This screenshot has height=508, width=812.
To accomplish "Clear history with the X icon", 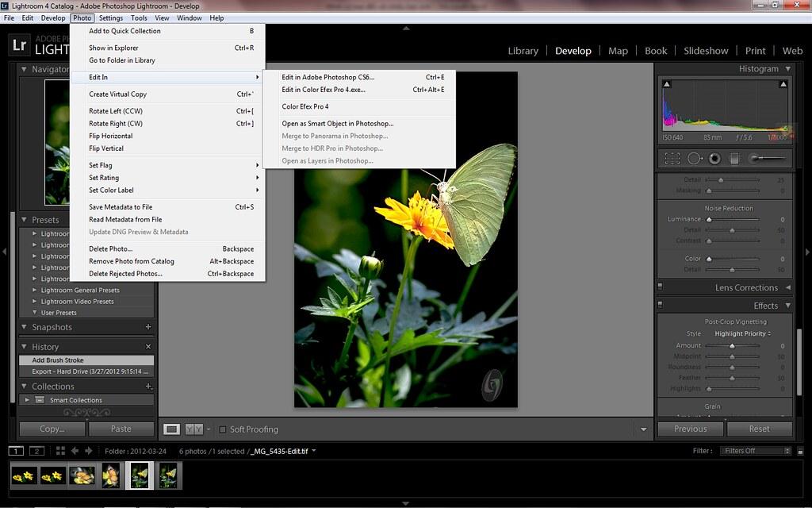I will pos(148,347).
